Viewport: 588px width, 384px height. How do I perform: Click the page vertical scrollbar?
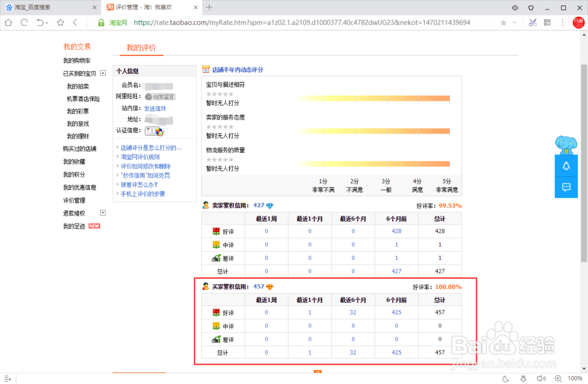[x=584, y=163]
